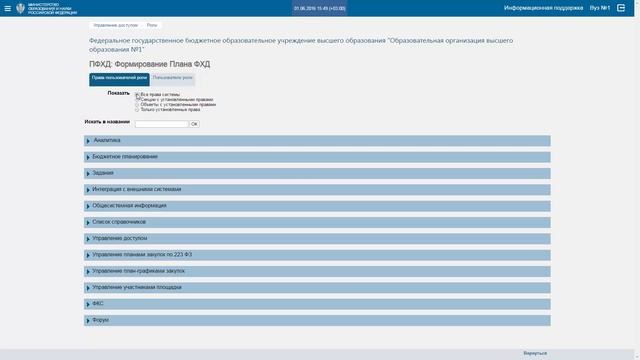This screenshot has height=360, width=640.
Task: Open the hamburger main menu
Action: pyautogui.click(x=7, y=8)
